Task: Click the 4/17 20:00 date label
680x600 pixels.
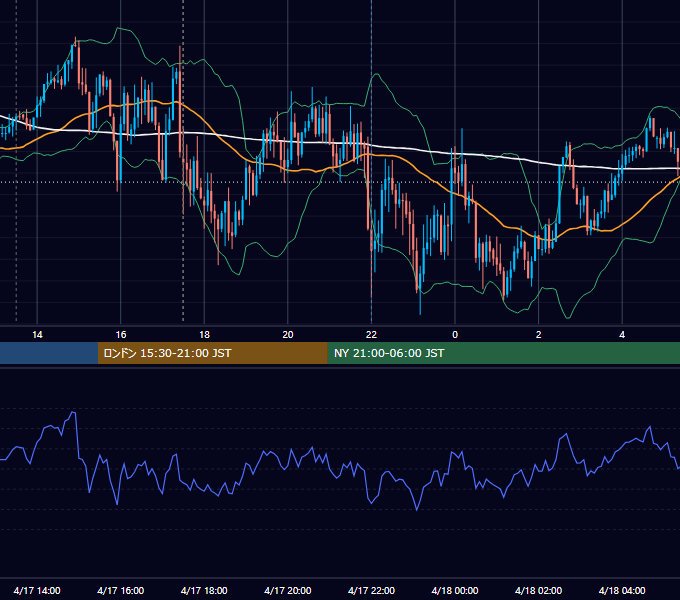Action: [x=288, y=590]
